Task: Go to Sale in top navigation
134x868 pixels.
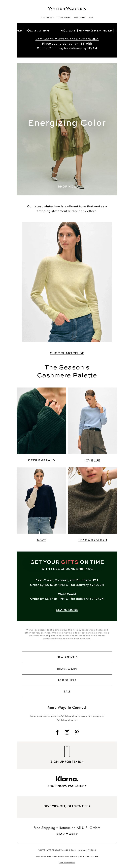Action: pos(91,17)
